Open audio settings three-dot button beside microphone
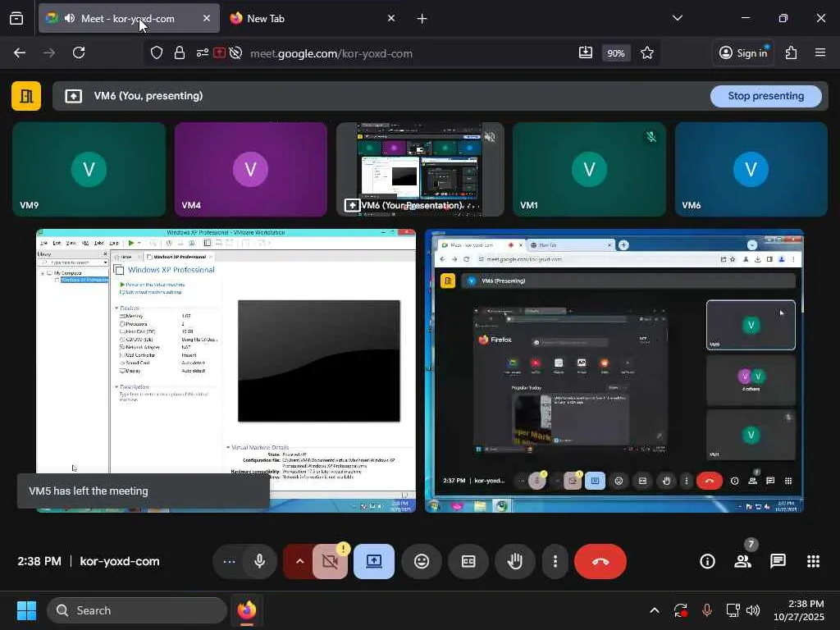 (229, 561)
